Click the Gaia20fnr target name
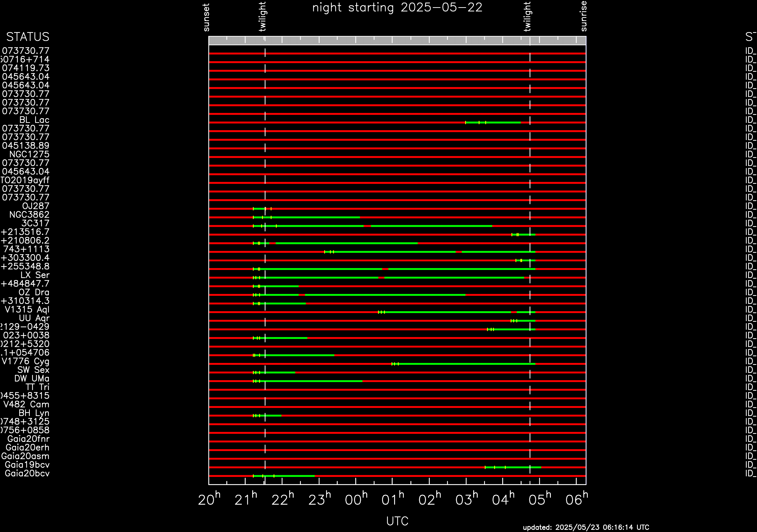Image resolution: width=757 pixels, height=532 pixels. point(28,439)
